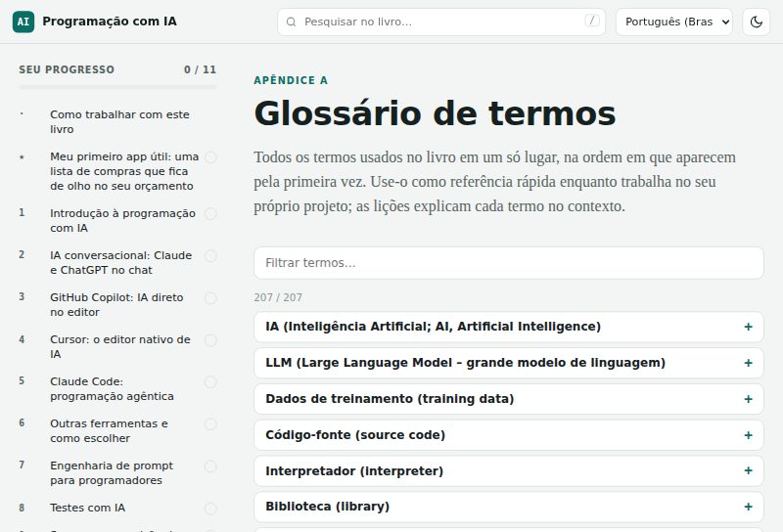Click 'Programação com IA' site title
Screen dimensions: 783x532
(x=110, y=22)
